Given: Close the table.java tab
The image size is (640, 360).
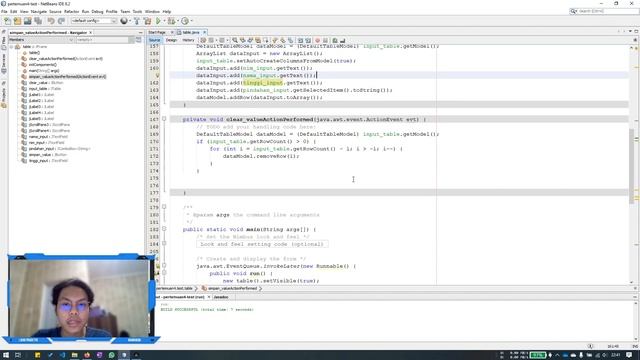Looking at the screenshot, I should (x=204, y=32).
